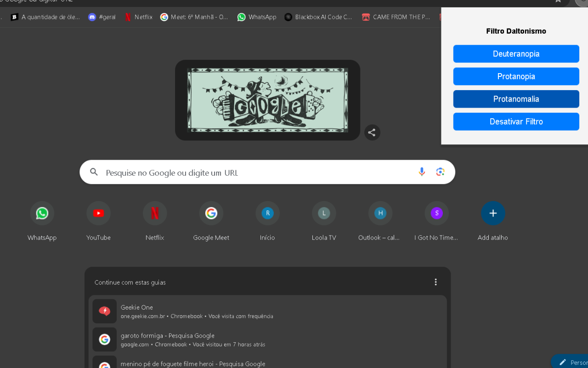Open the Google Meet shortcut tile
The height and width of the screenshot is (368, 588).
[x=211, y=222]
